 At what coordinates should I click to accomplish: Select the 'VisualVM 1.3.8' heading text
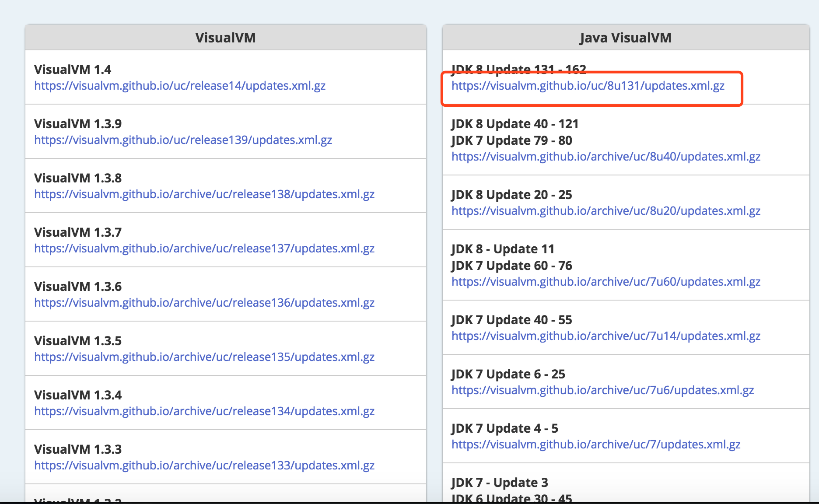(78, 178)
